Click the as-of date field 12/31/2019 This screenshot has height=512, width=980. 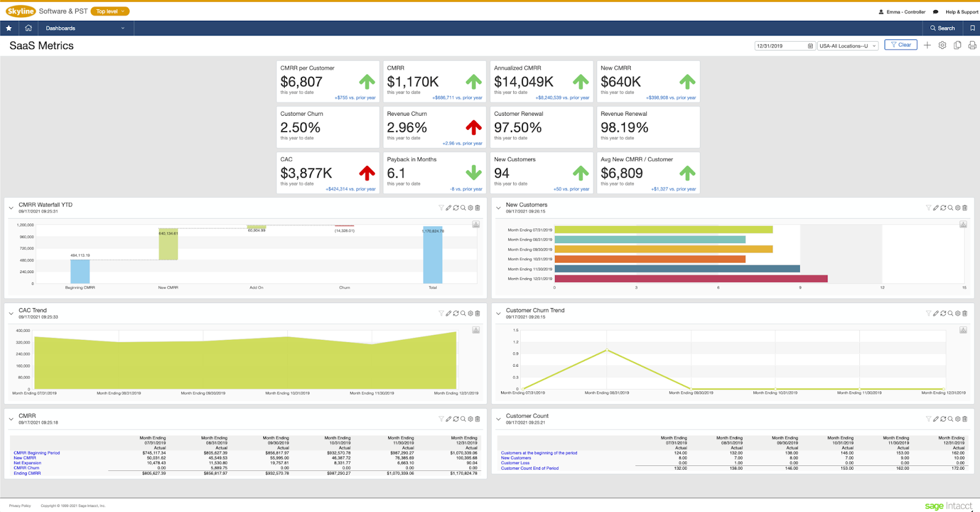pos(785,46)
